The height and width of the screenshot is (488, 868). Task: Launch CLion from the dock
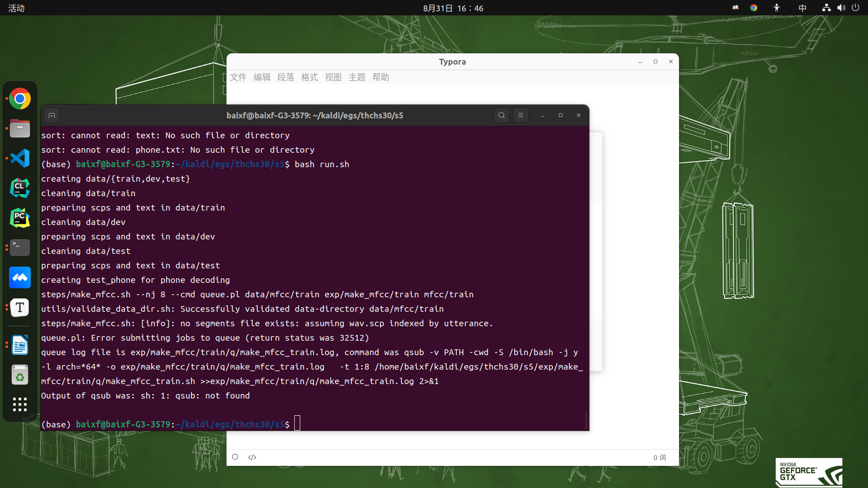(20, 188)
